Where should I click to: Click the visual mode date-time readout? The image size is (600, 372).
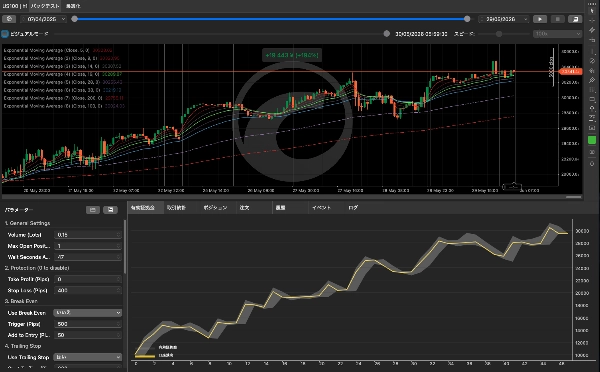[421, 34]
